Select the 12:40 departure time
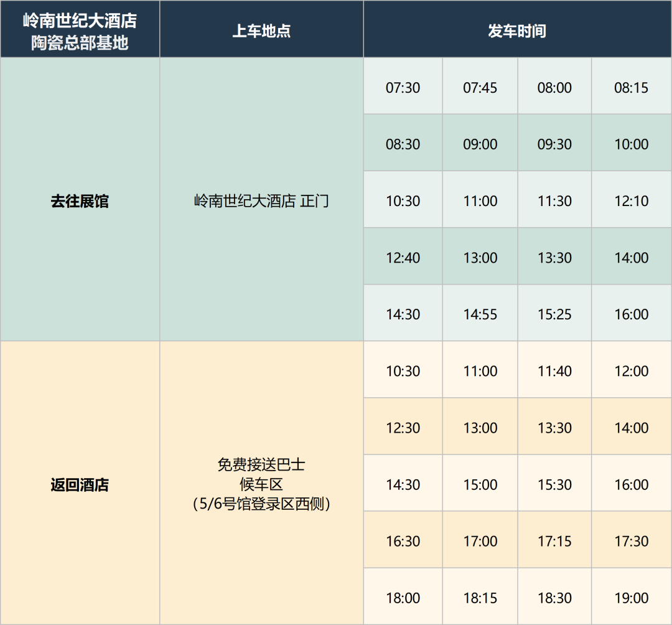672x625 pixels. [x=403, y=256]
